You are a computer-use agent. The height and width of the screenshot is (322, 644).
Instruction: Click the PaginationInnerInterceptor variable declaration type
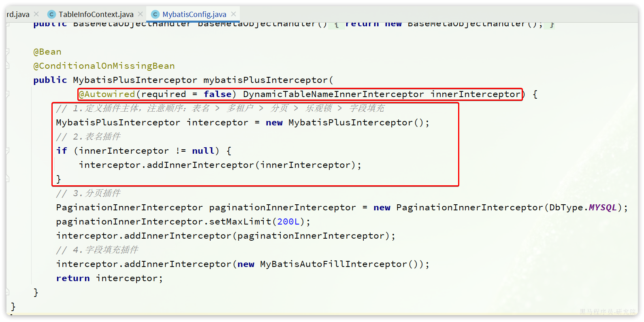(x=129, y=207)
